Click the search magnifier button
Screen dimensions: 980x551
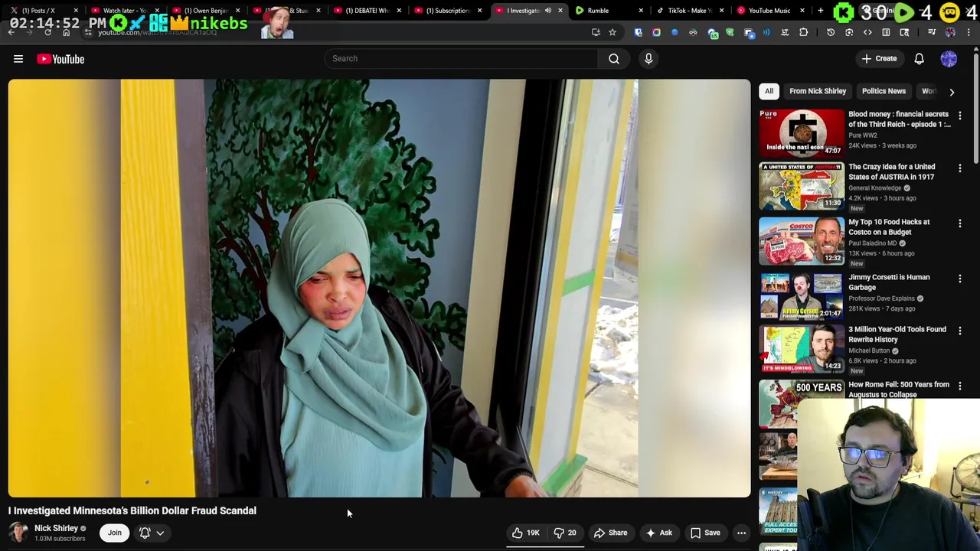(x=614, y=59)
